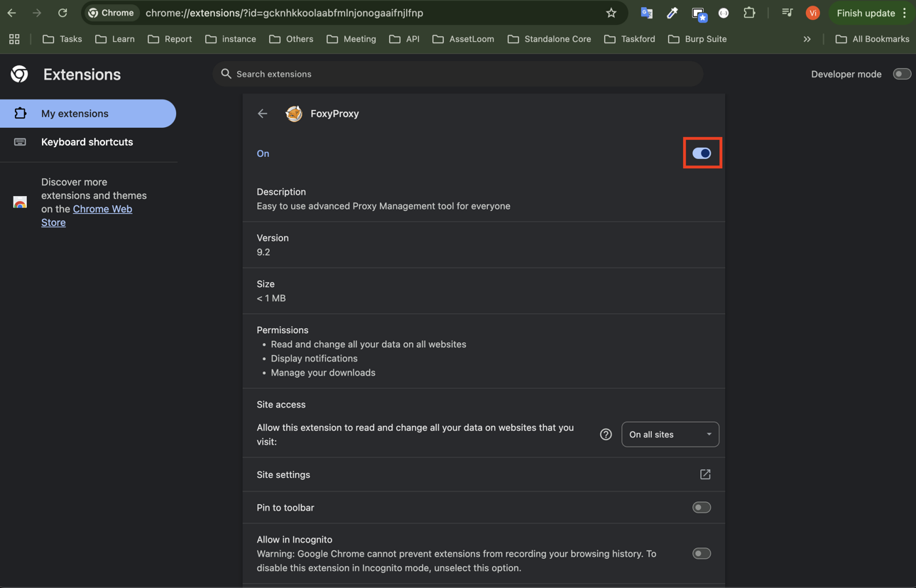Click the Chrome logo next to Extensions
Screen dimensions: 916x588
coord(19,74)
